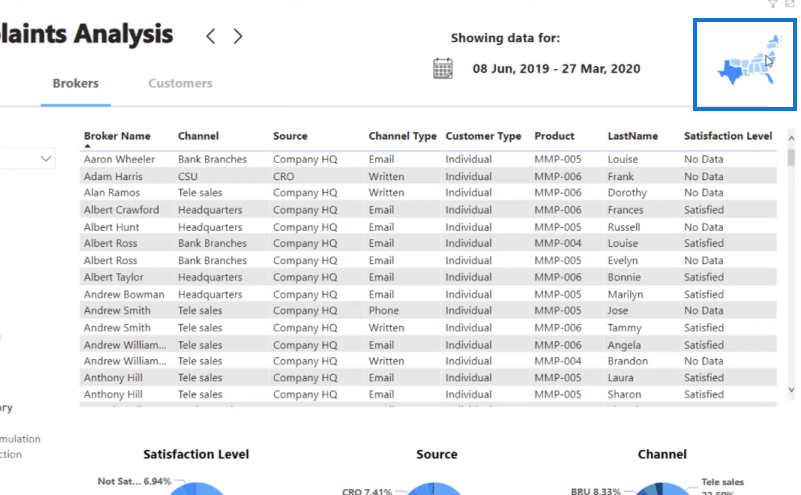Click last name Bonnie cell

(624, 277)
